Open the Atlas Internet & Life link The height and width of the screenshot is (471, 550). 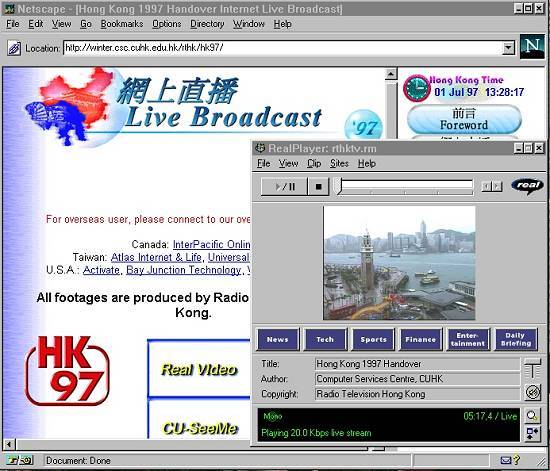156,257
